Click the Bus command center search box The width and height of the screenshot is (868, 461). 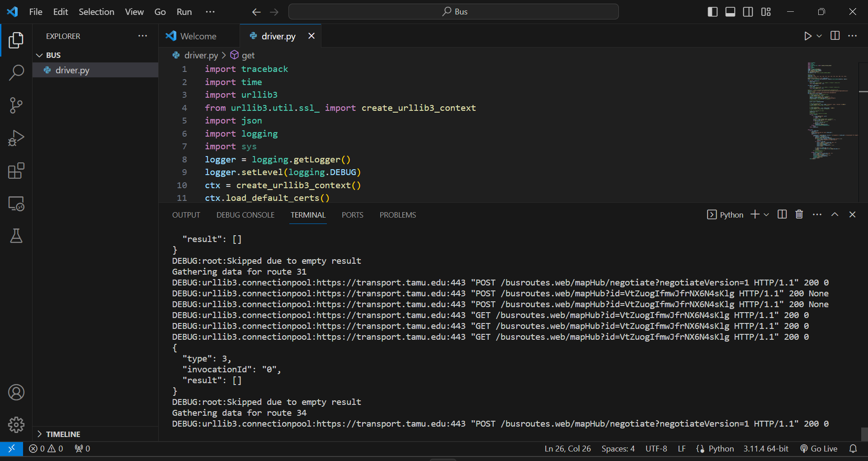(x=453, y=12)
